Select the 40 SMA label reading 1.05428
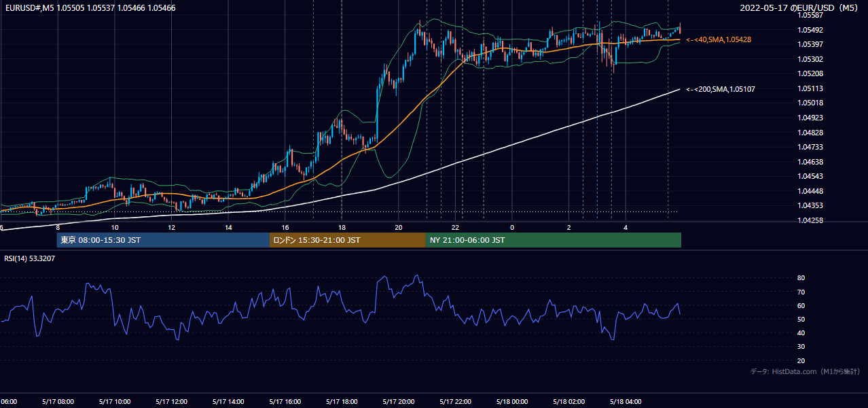 pos(719,40)
